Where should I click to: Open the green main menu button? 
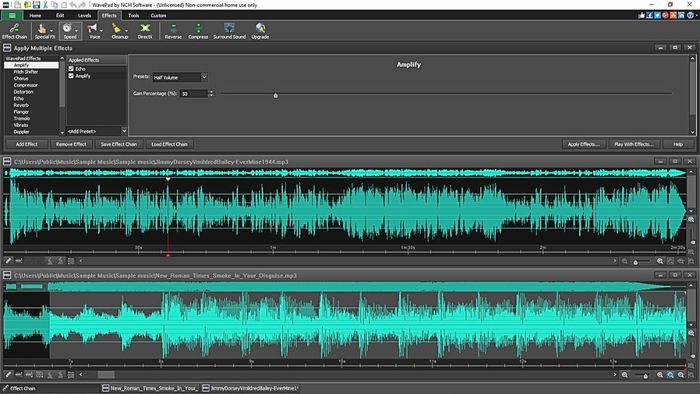12,15
